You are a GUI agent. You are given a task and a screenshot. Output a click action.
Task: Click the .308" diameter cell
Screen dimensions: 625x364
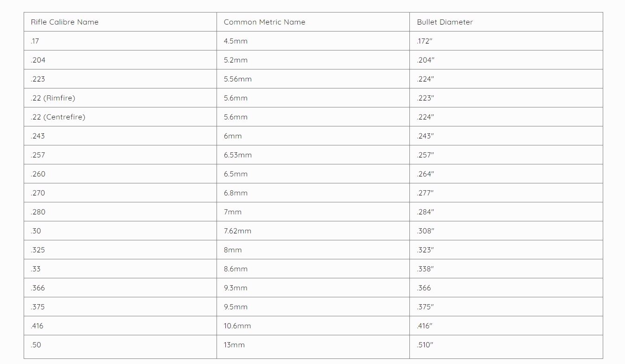tap(425, 231)
